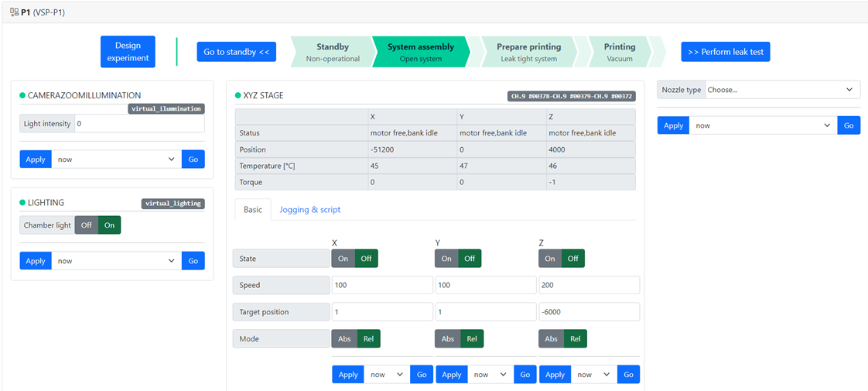Set Z axis Mode to Abs

[x=551, y=339]
